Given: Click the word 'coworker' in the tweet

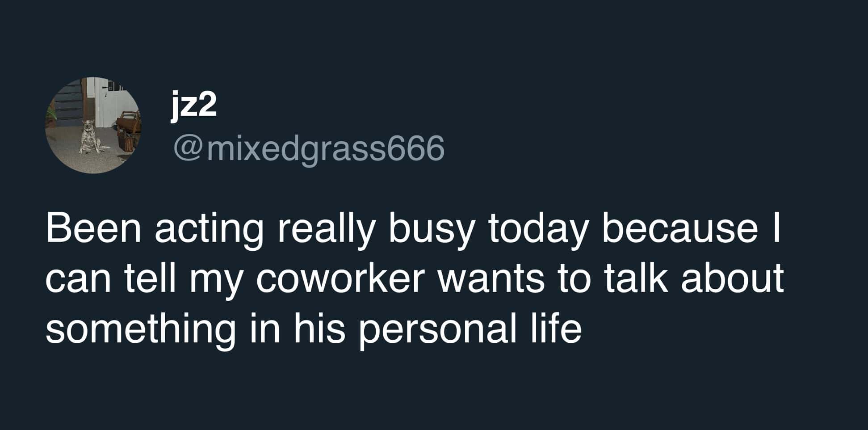Looking at the screenshot, I should [x=340, y=278].
